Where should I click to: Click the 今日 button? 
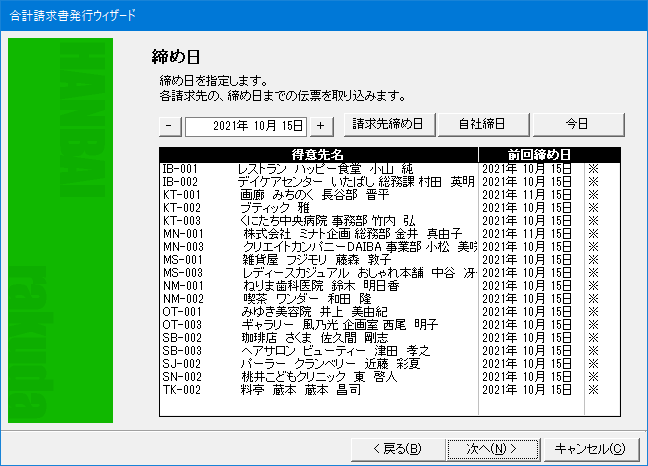click(x=578, y=124)
